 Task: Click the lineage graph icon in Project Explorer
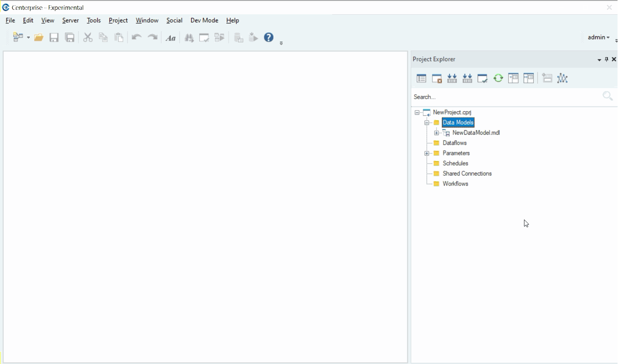562,78
